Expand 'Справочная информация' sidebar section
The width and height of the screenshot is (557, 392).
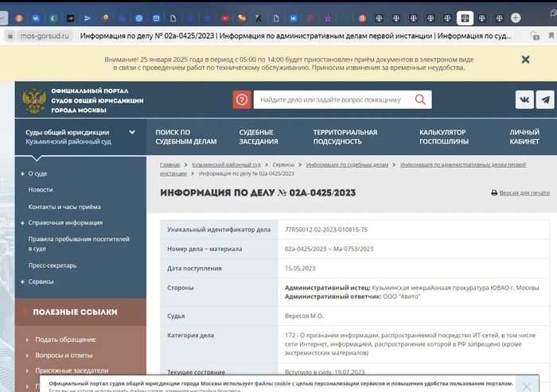22,223
